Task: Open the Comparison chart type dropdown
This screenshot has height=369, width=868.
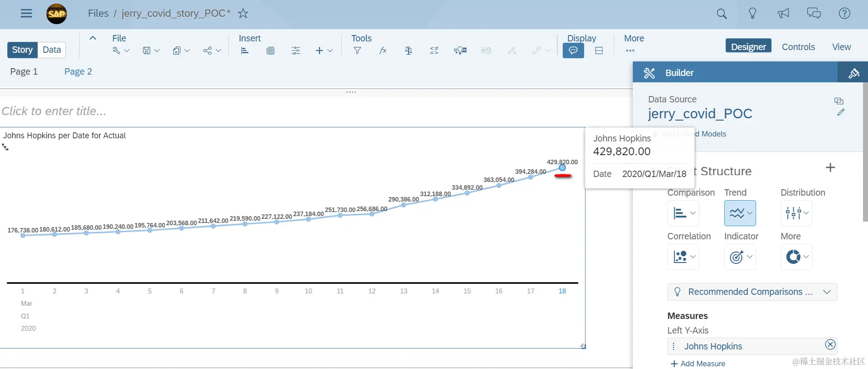Action: click(683, 213)
